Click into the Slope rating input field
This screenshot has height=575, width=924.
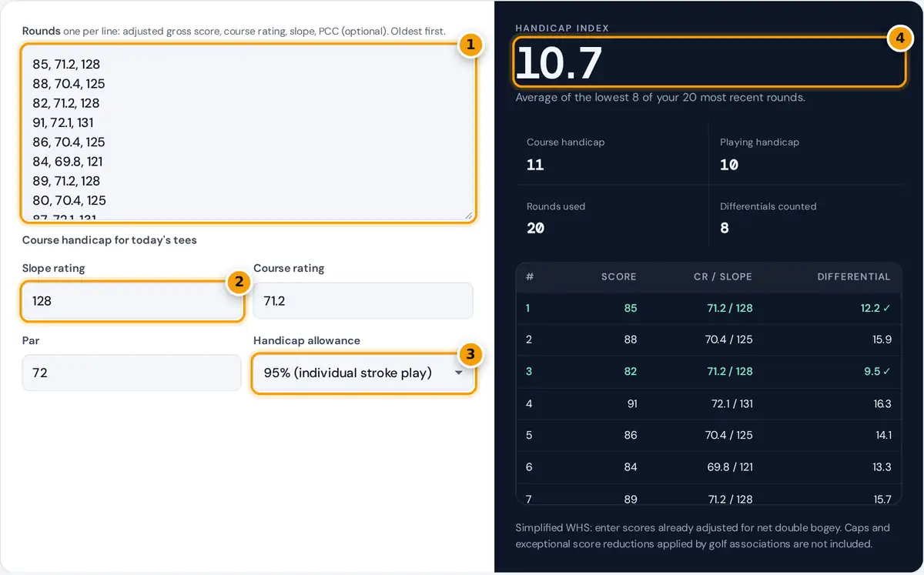132,301
